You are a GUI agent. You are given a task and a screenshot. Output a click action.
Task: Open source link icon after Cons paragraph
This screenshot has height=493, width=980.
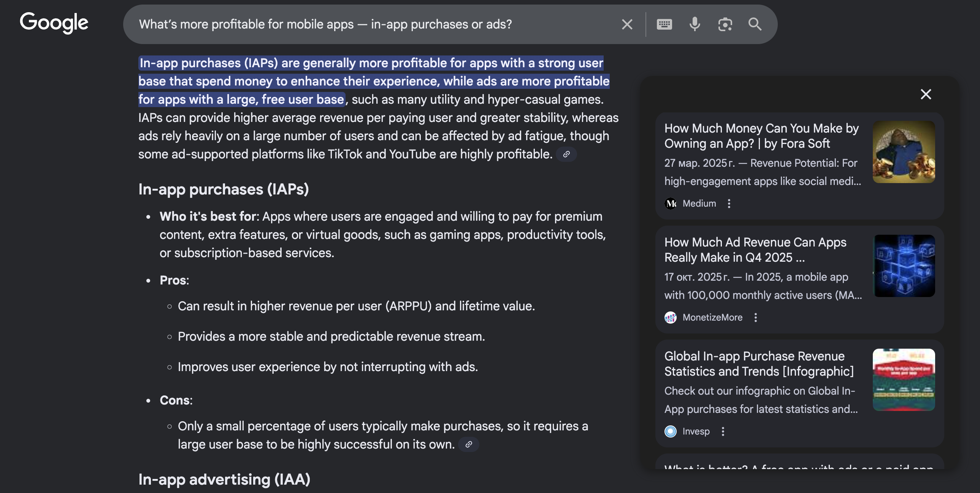[469, 444]
